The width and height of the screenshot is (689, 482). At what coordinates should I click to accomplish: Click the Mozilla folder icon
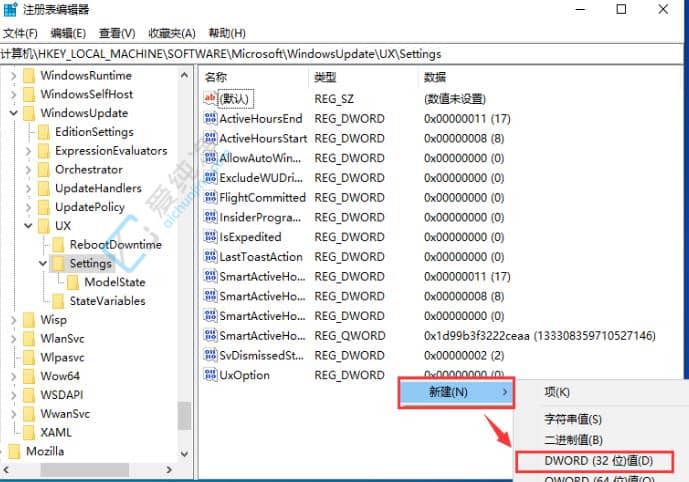(15, 451)
